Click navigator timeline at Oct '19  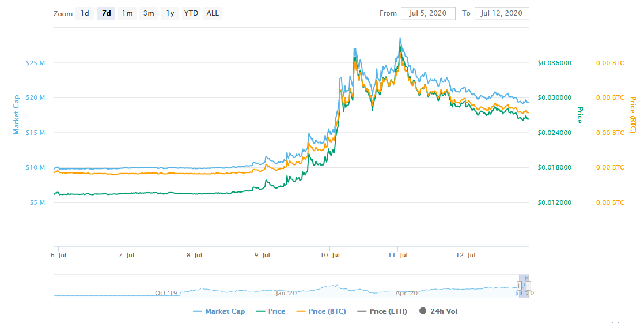click(166, 293)
